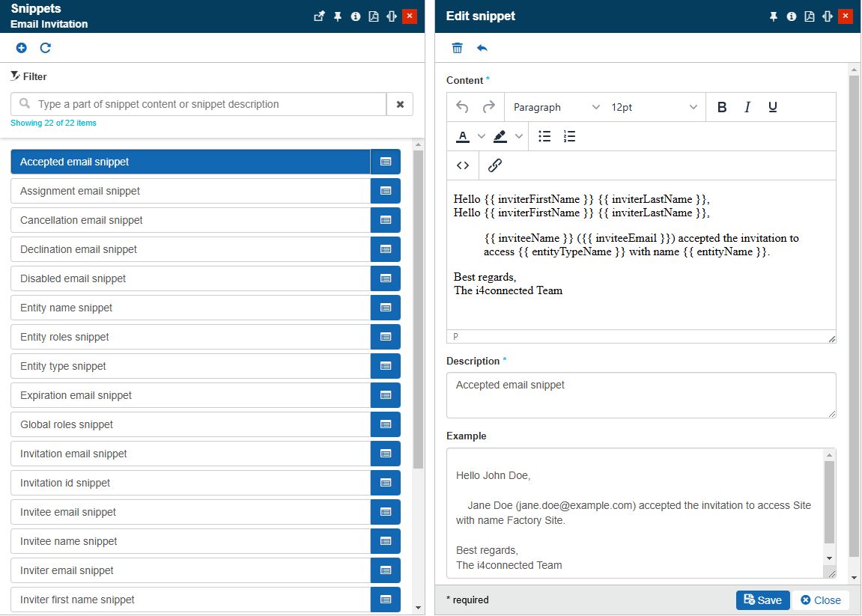Toggle underline formatting
The height and width of the screenshot is (616, 862).
point(773,107)
